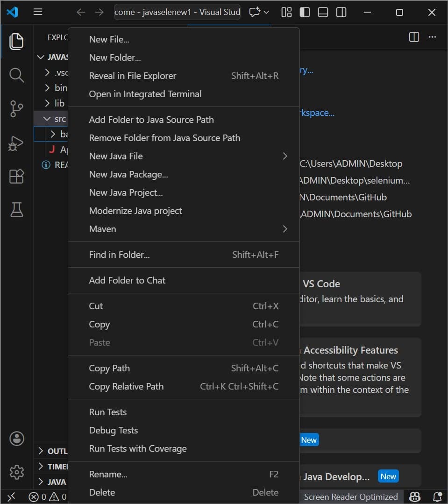Select Cut from context menu
The width and height of the screenshot is (448, 504).
pyautogui.click(x=184, y=306)
